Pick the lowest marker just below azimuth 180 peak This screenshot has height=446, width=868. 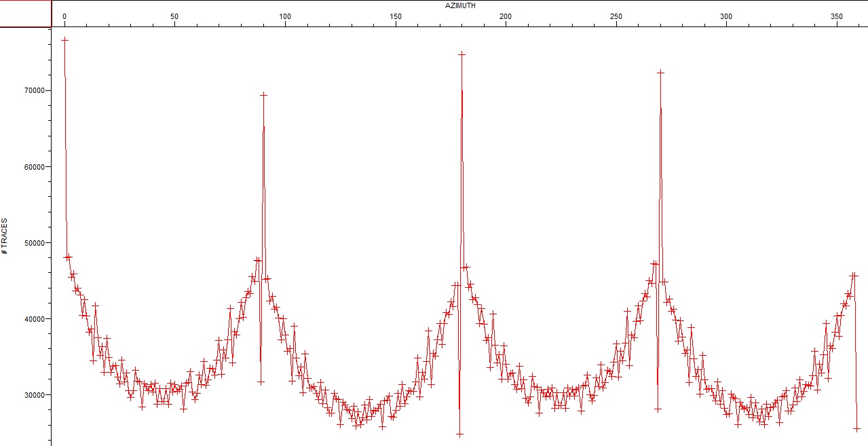click(459, 434)
